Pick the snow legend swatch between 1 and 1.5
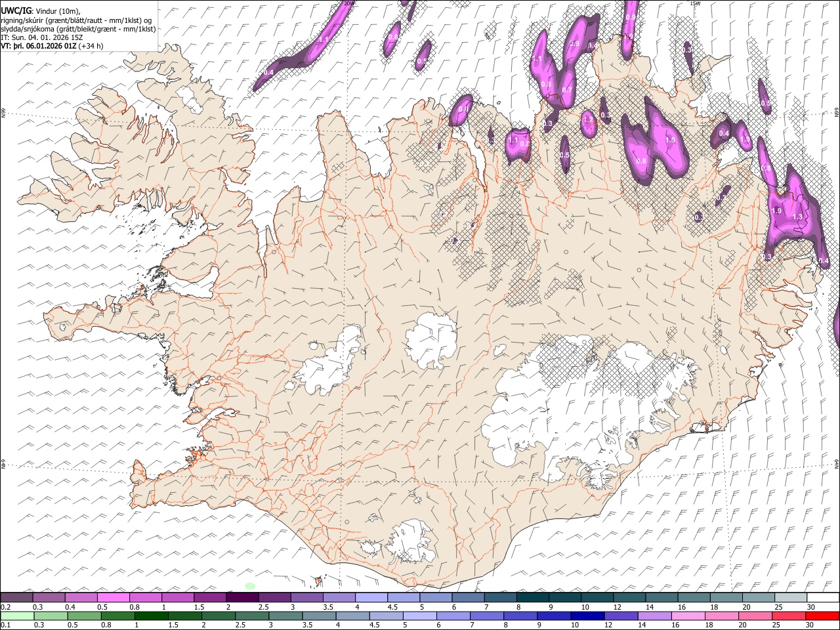The image size is (840, 630). [178, 597]
